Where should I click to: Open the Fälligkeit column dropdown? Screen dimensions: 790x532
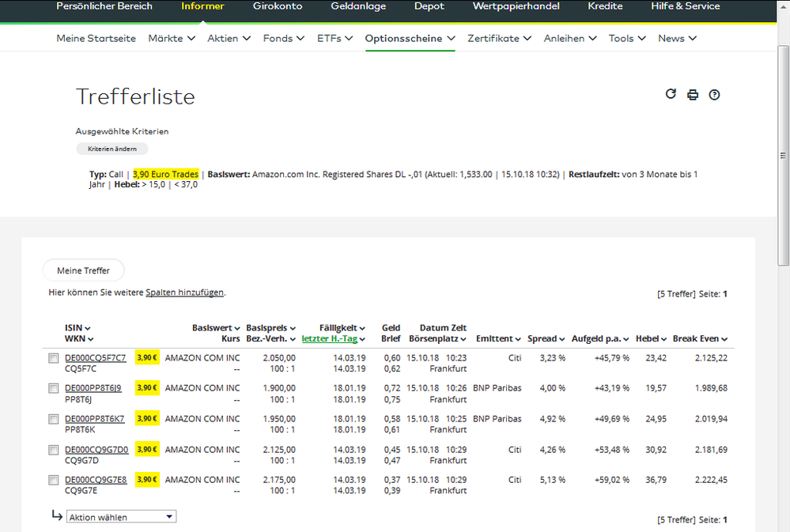pyautogui.click(x=361, y=328)
